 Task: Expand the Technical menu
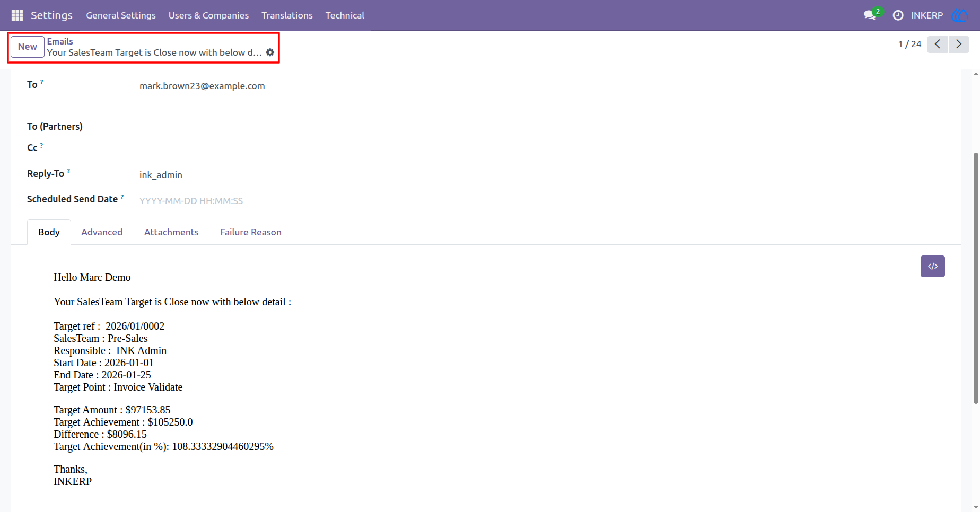[x=345, y=15]
